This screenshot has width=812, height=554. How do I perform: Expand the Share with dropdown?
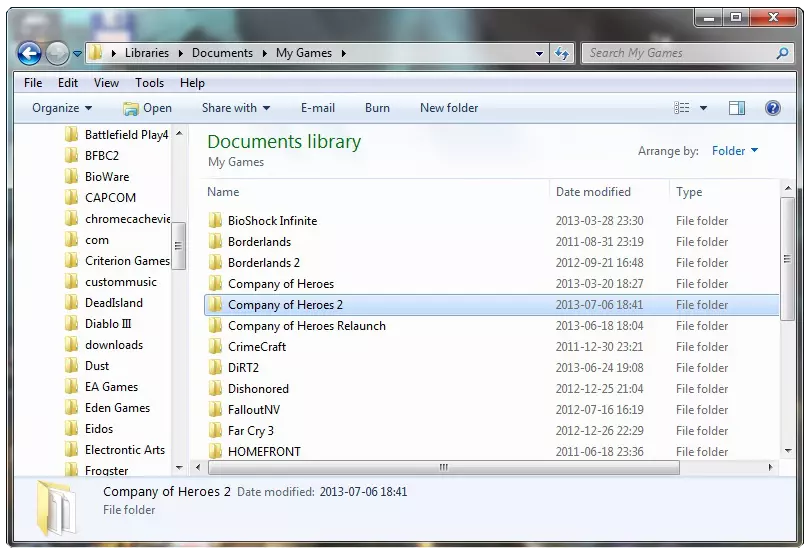coord(236,108)
